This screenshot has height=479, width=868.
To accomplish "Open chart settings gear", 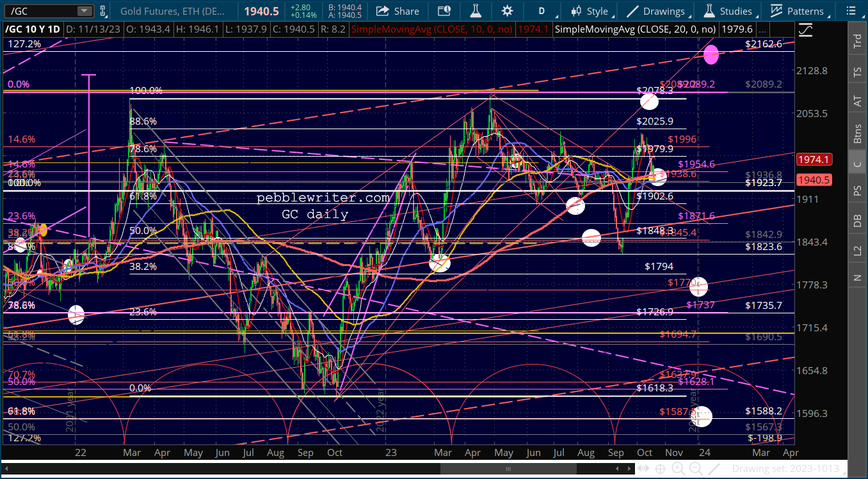I will [508, 11].
